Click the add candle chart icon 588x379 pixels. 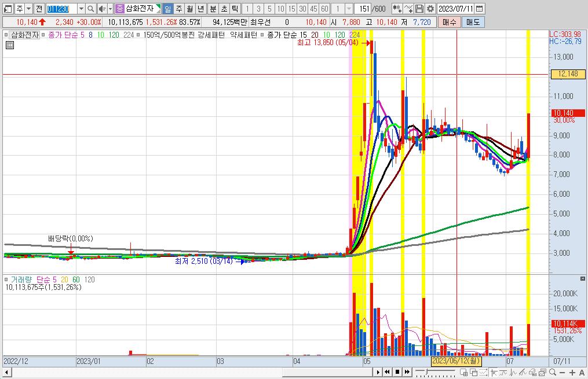coord(397,9)
